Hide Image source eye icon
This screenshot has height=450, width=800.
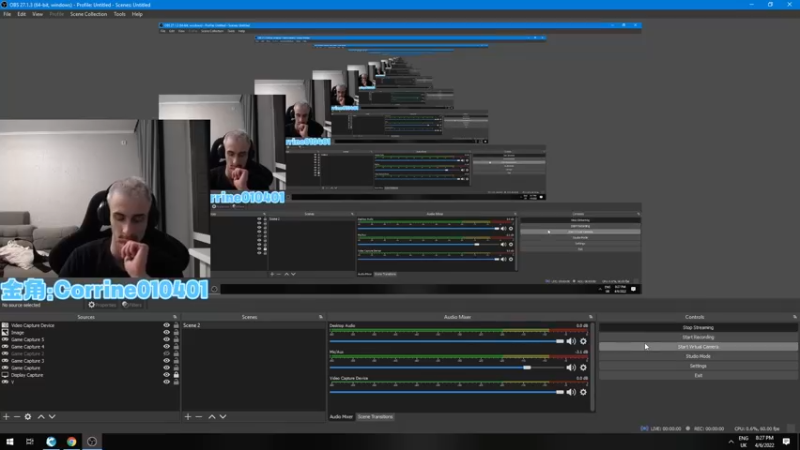(166, 332)
